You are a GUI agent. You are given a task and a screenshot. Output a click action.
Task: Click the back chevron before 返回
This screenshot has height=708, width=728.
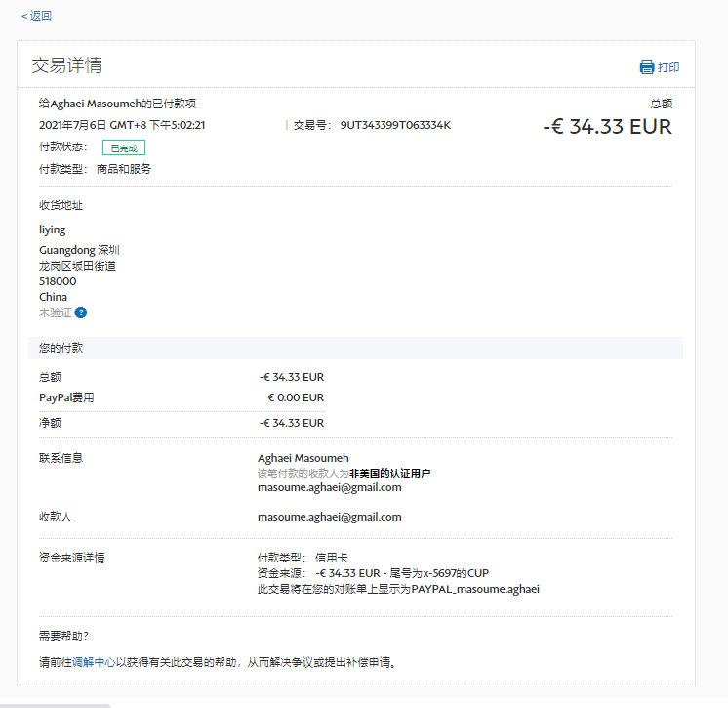[x=24, y=16]
